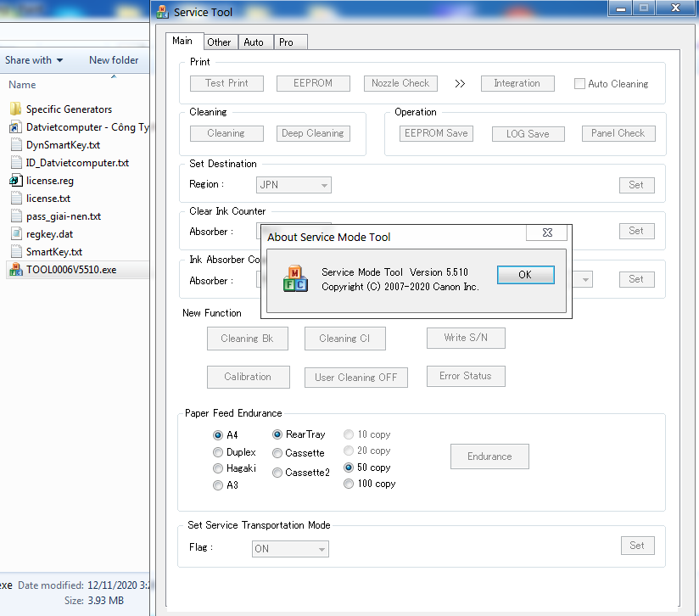Enable the Auto Cleaning checkbox

tap(579, 83)
